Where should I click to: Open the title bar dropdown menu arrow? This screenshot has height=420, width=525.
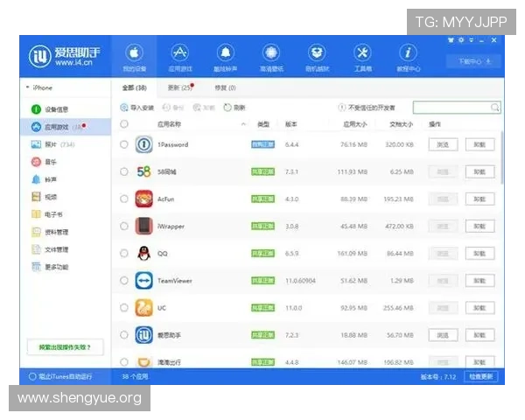point(472,40)
